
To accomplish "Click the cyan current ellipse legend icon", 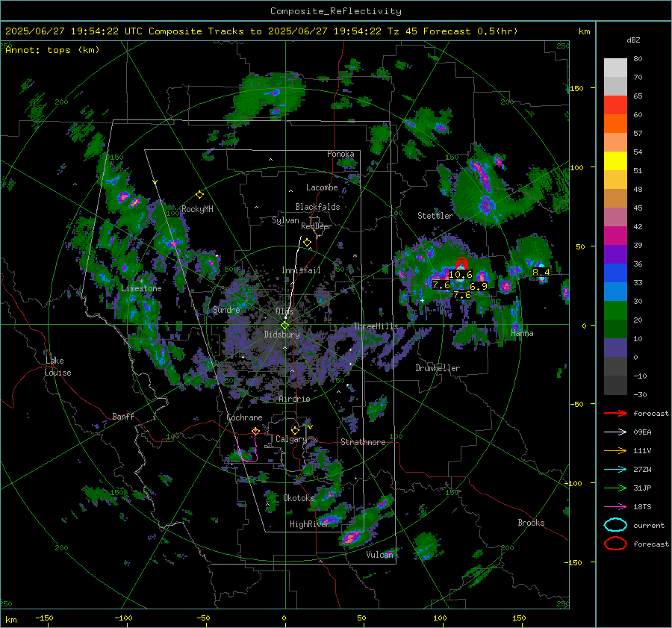I will [x=615, y=525].
